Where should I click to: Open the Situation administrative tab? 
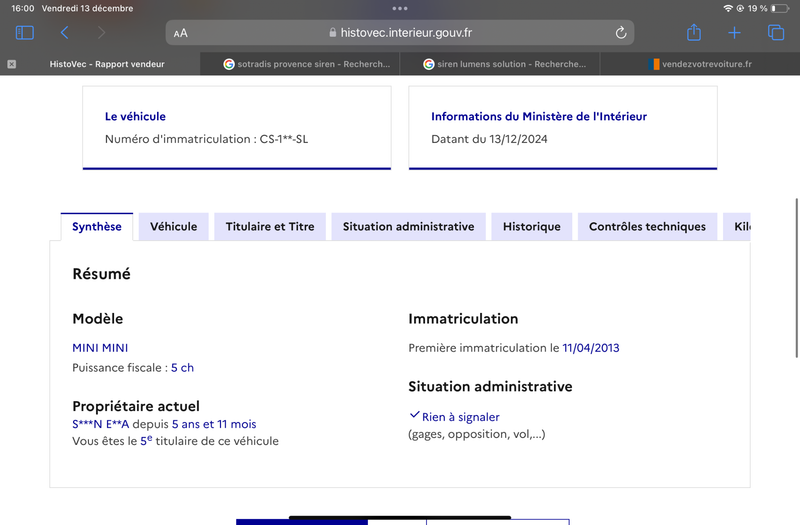(x=408, y=227)
